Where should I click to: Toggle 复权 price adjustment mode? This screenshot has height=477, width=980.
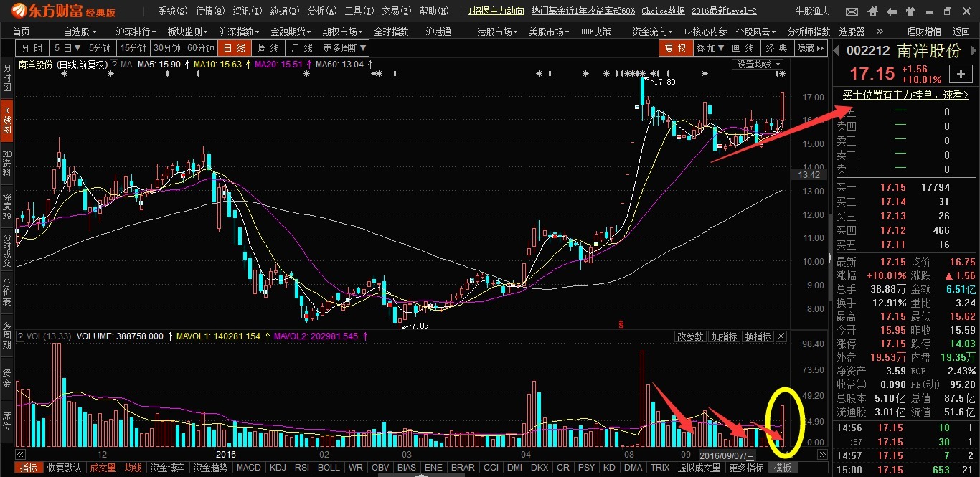pos(675,48)
